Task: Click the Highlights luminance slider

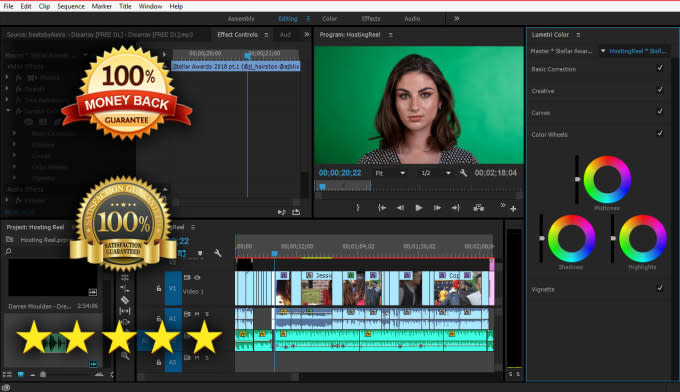Action: coord(613,238)
